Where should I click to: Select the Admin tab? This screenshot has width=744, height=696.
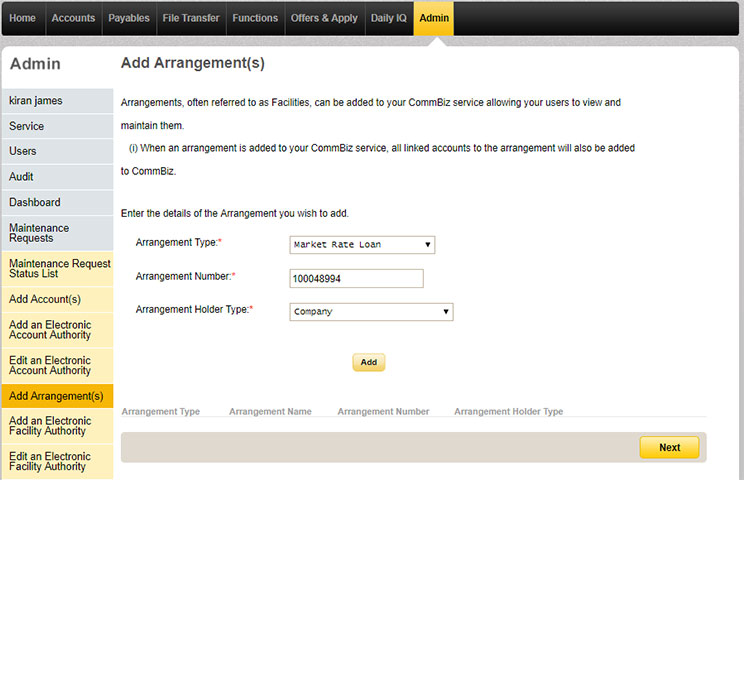(434, 18)
